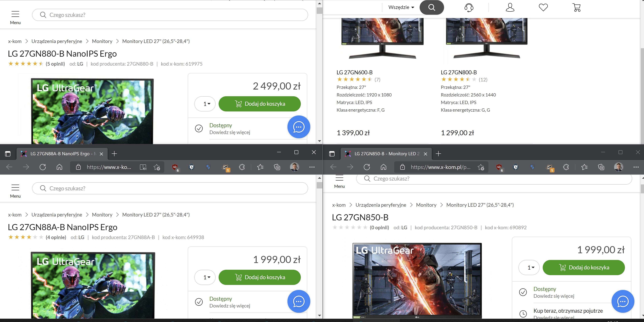644x322 pixels.
Task: Go to Urządzenia peryferyjne breadcrumb in 27GN880-B window
Action: pos(57,41)
